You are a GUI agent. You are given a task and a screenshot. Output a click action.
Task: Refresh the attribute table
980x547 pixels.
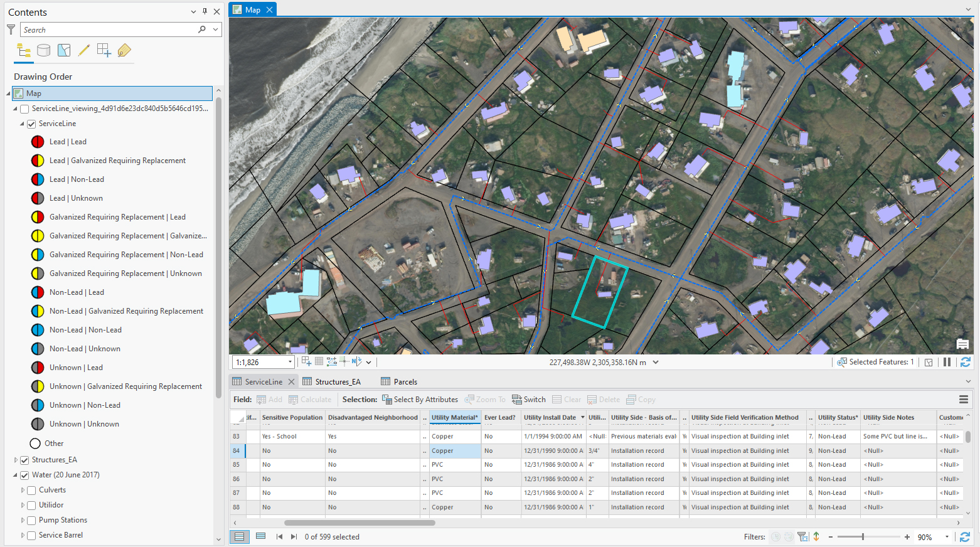click(x=965, y=537)
